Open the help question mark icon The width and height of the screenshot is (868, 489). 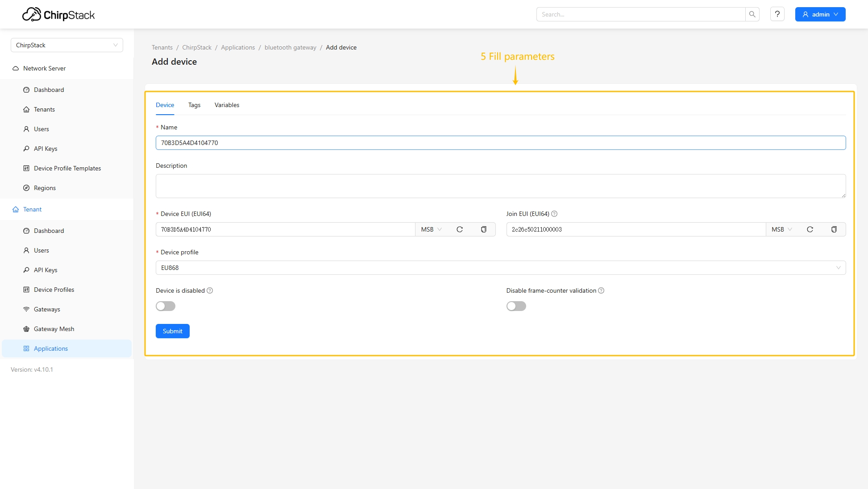(x=777, y=14)
